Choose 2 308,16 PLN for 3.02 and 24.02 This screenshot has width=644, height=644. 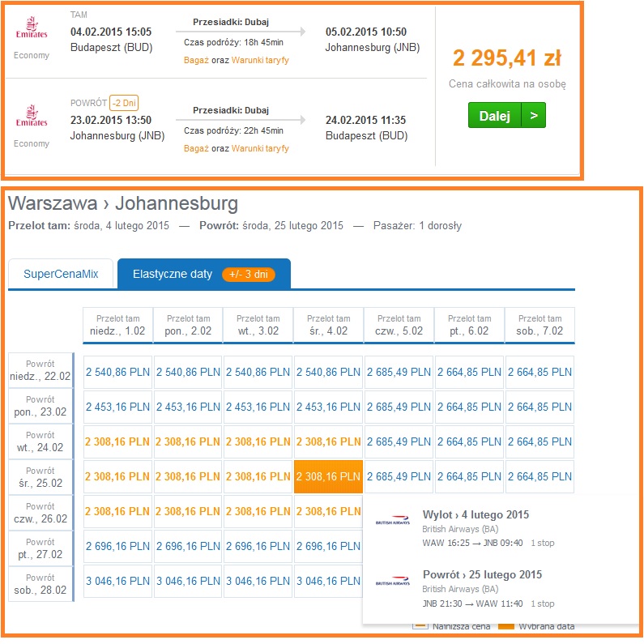pos(258,442)
